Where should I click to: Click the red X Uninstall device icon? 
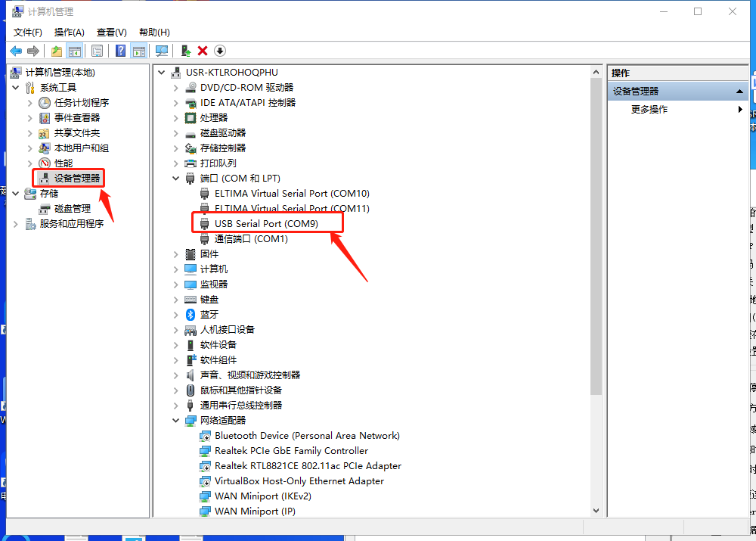click(x=203, y=51)
